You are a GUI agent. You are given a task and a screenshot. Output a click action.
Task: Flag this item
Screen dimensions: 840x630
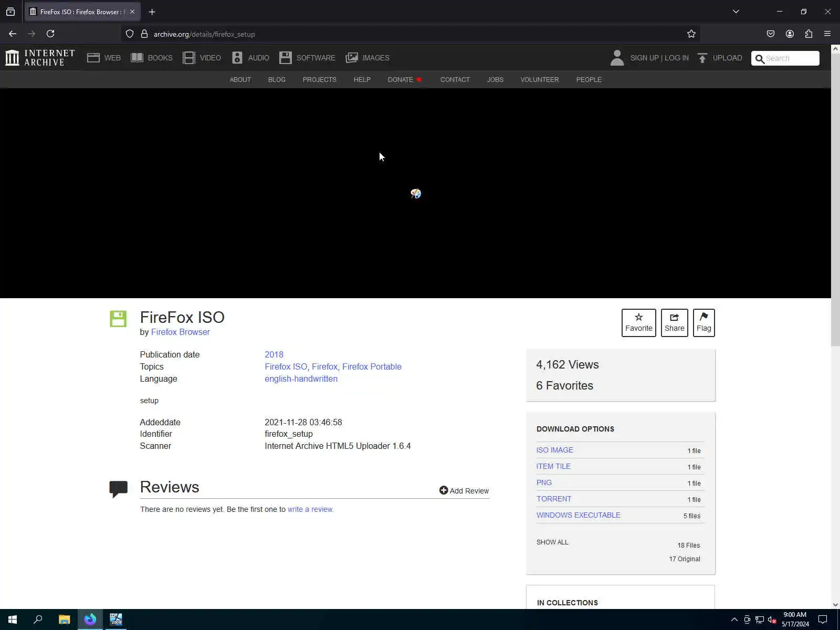coord(704,323)
